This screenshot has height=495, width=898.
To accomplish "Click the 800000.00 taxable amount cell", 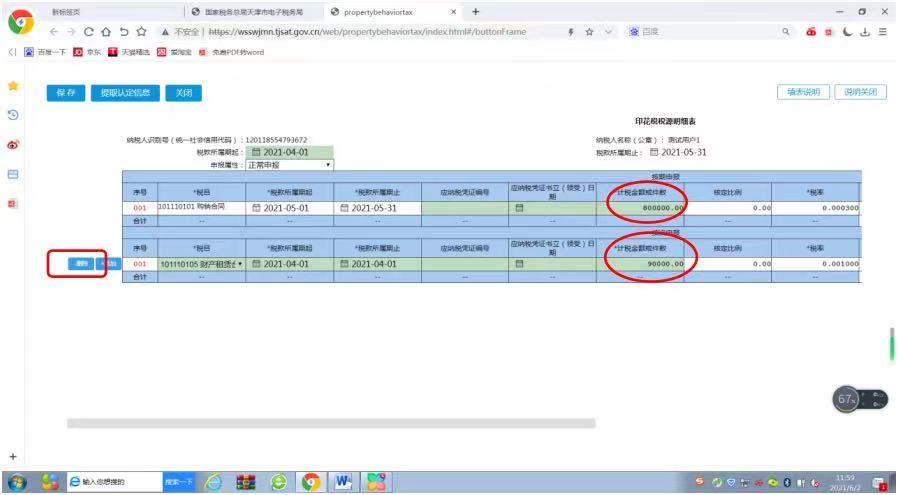I will point(640,208).
